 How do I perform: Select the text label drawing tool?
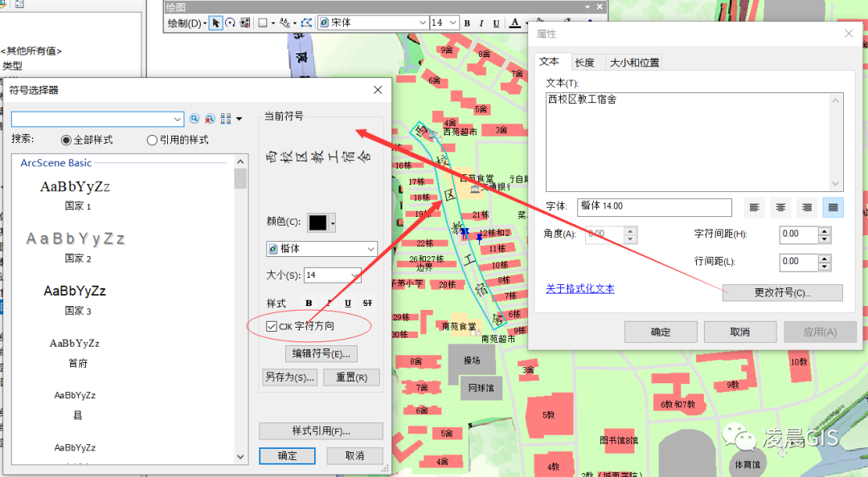coord(285,23)
